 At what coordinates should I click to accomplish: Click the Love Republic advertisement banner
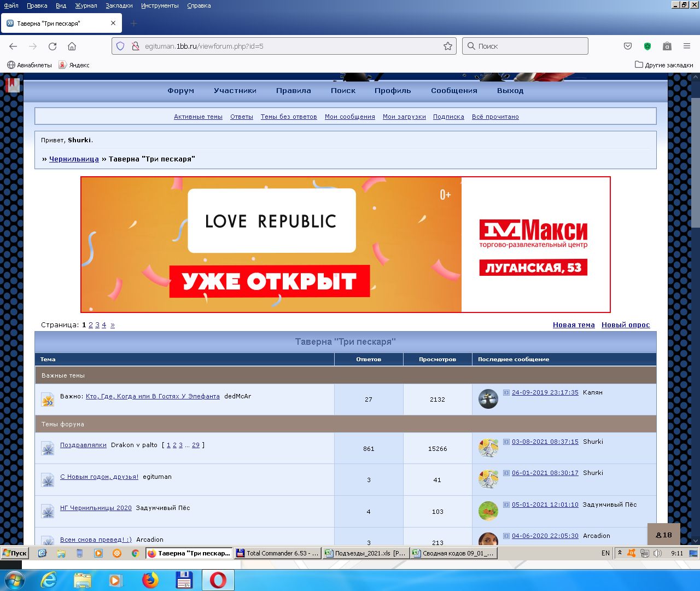(x=346, y=245)
